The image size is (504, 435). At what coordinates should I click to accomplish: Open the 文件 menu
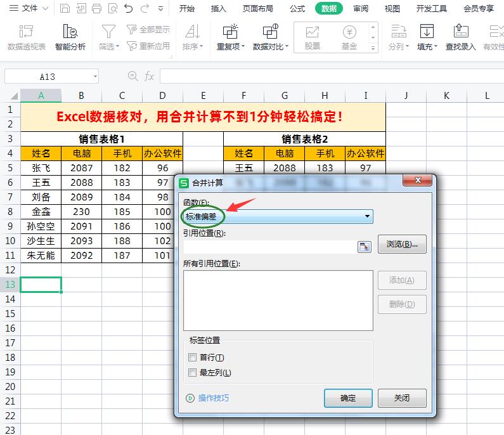[x=29, y=8]
